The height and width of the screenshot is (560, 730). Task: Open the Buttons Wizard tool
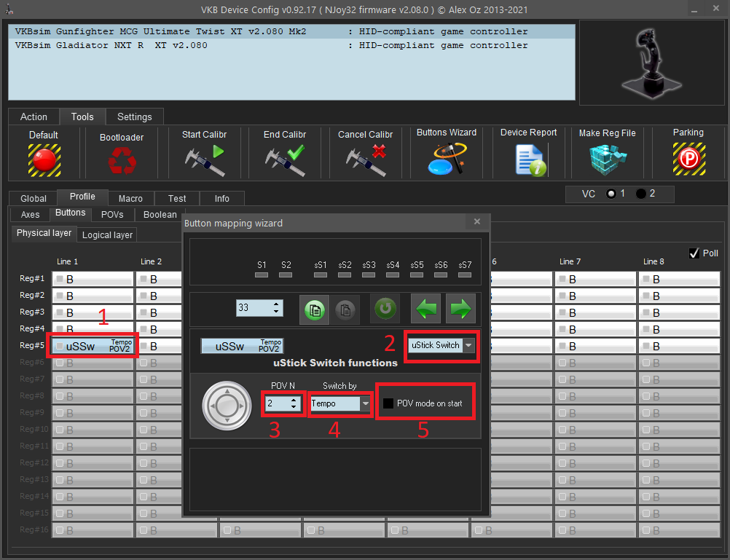(x=447, y=159)
